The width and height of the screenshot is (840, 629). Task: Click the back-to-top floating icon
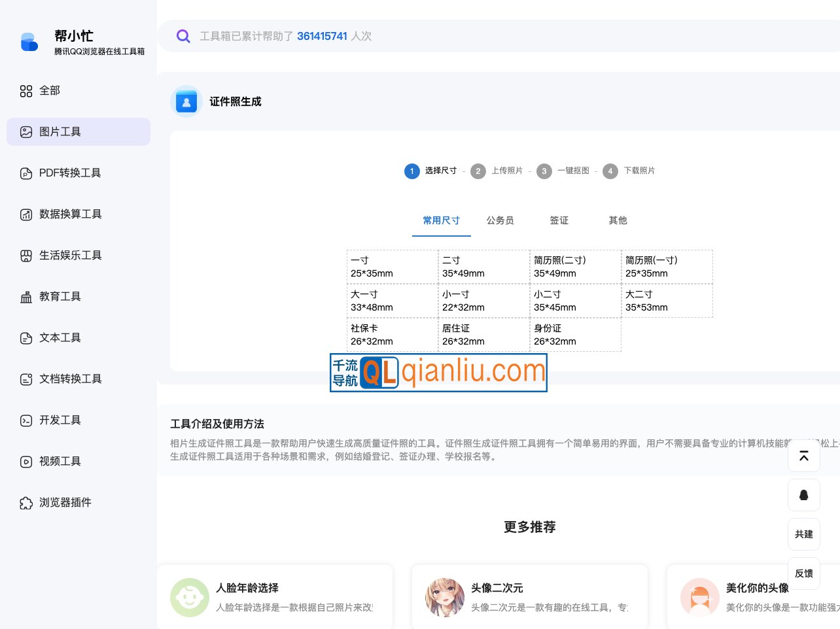[804, 456]
